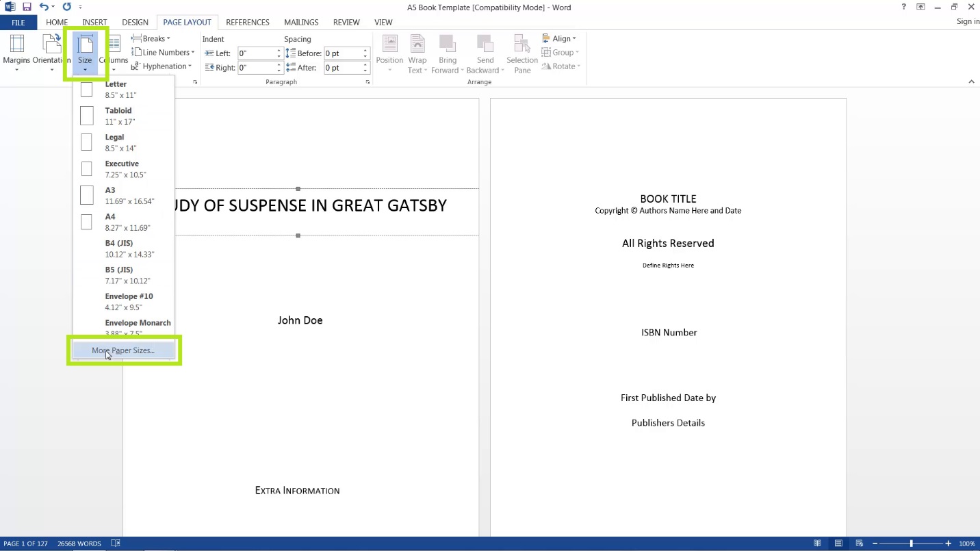Click the Wrap Text icon

pos(417,43)
